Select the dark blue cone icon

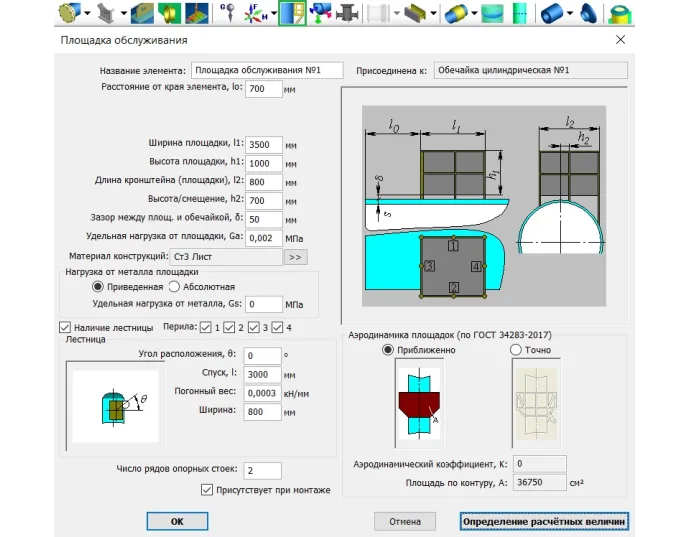click(x=589, y=13)
